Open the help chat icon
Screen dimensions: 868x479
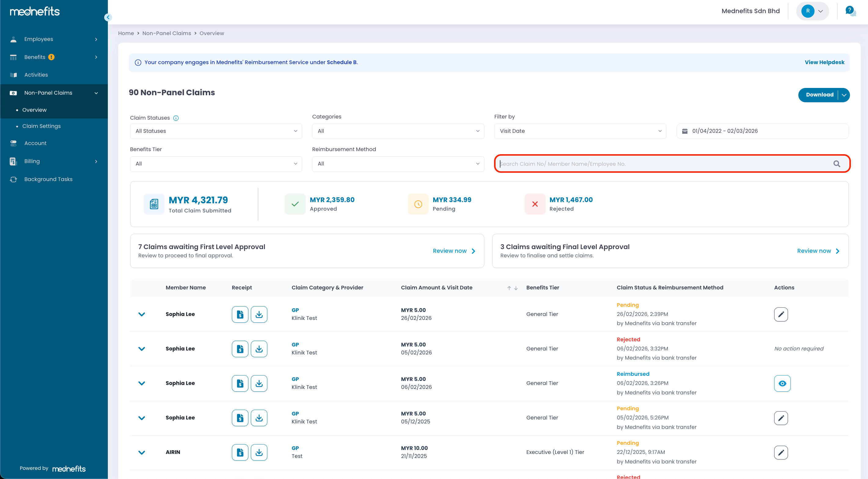[x=850, y=11]
